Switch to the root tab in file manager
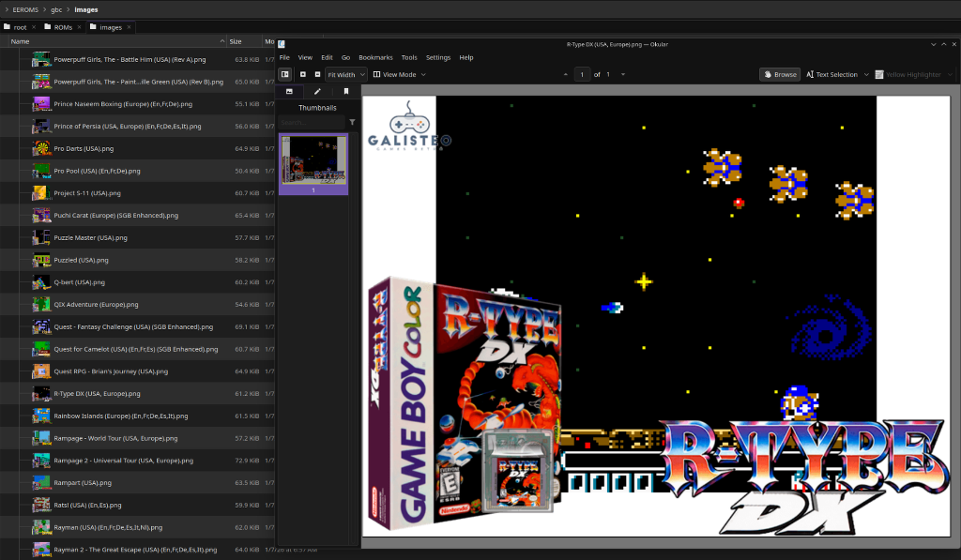The width and height of the screenshot is (961, 560). point(21,27)
